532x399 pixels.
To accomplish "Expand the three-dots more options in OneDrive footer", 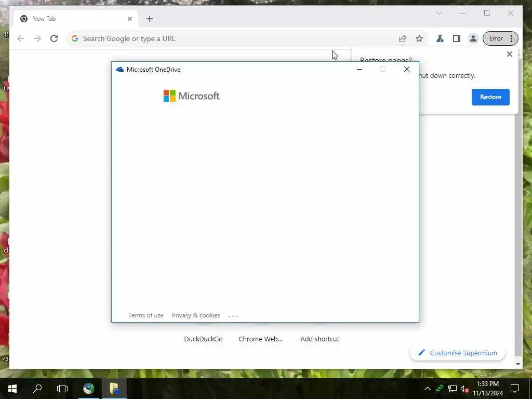I will [x=233, y=316].
